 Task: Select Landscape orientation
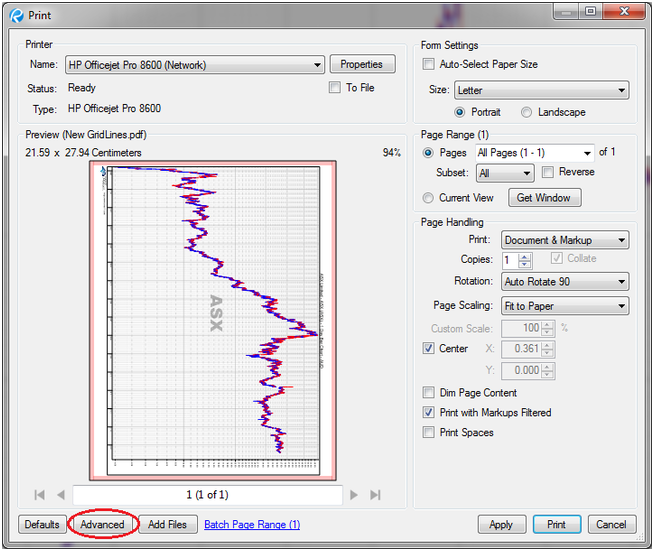point(527,112)
